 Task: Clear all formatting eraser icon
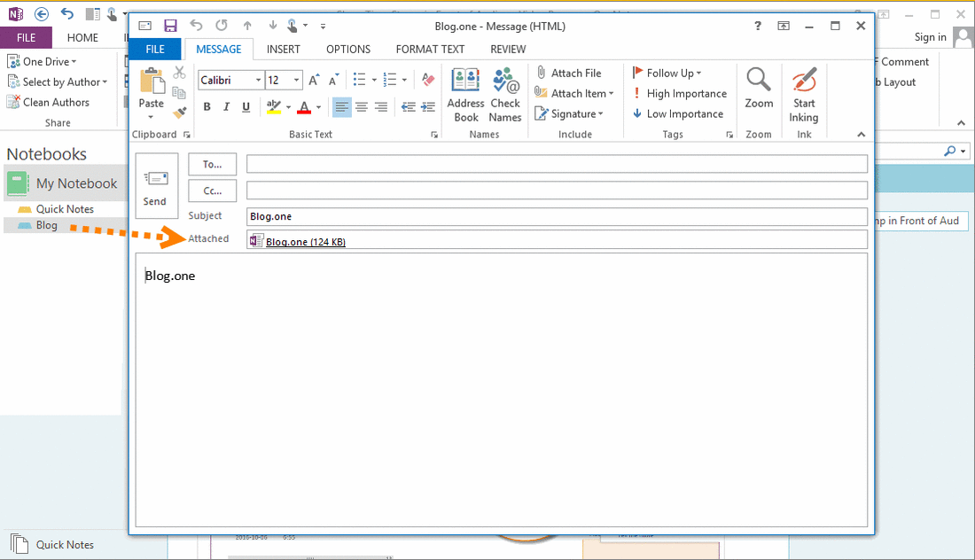(x=428, y=80)
